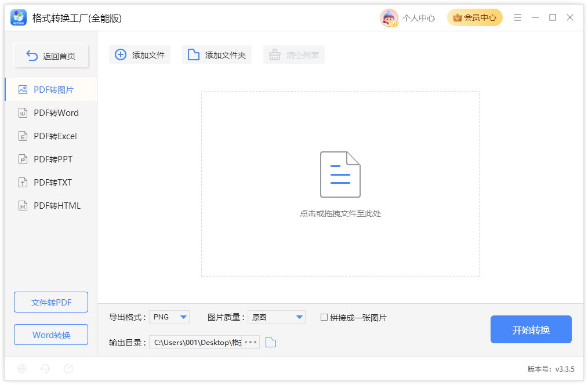The height and width of the screenshot is (385, 588).
Task: Open 个人中心 personal center
Action: (419, 18)
